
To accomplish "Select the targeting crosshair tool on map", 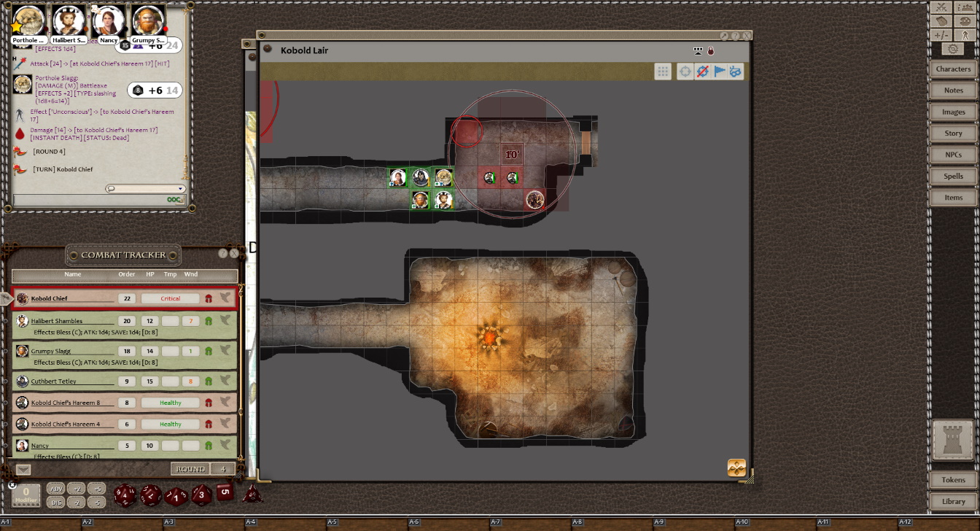I will (x=685, y=71).
